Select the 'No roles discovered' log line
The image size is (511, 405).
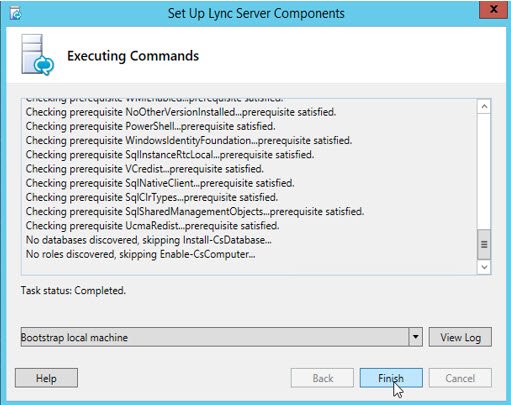[140, 254]
